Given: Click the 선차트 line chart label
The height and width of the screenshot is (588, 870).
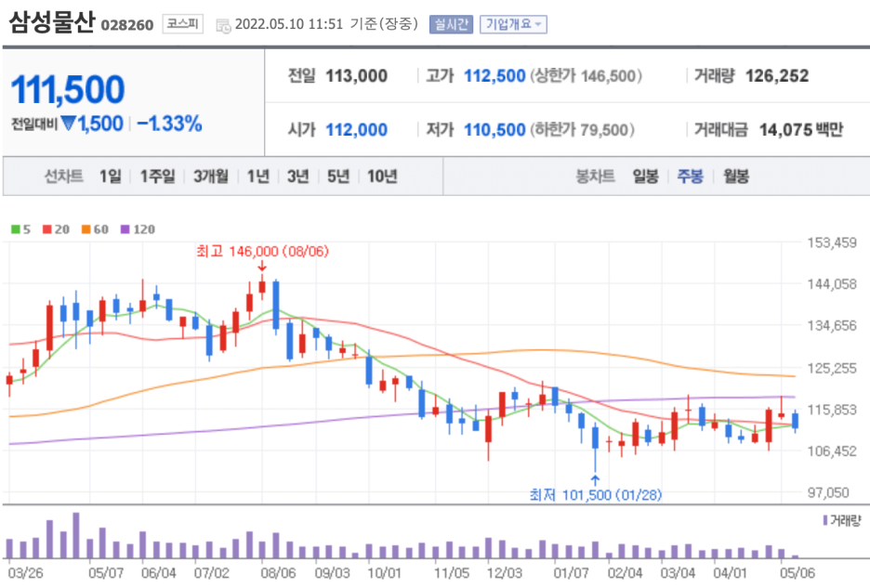Looking at the screenshot, I should 64,176.
